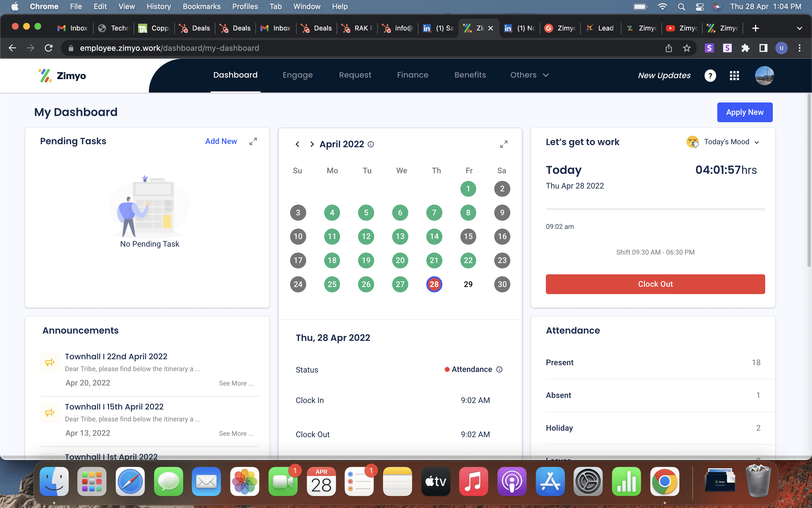Toggle Chrome side panel icon
The width and height of the screenshot is (812, 508).
763,48
